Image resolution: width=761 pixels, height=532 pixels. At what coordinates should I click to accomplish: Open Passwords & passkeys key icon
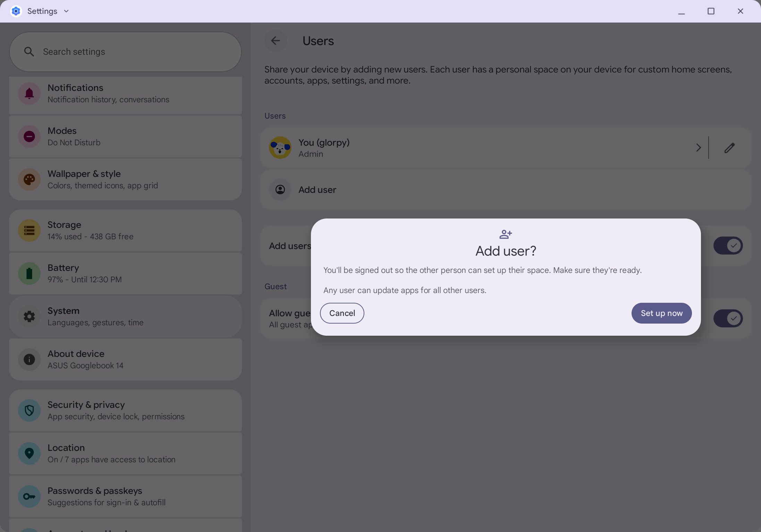[29, 496]
